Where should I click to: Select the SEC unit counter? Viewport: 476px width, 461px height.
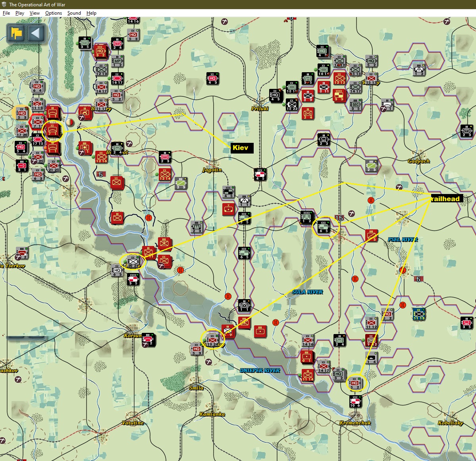pos(355,104)
